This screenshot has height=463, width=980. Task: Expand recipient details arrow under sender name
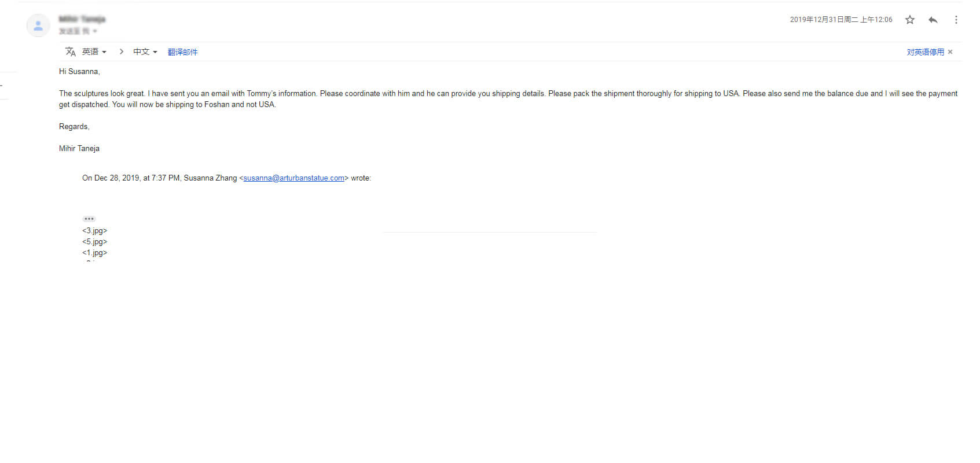(x=95, y=31)
